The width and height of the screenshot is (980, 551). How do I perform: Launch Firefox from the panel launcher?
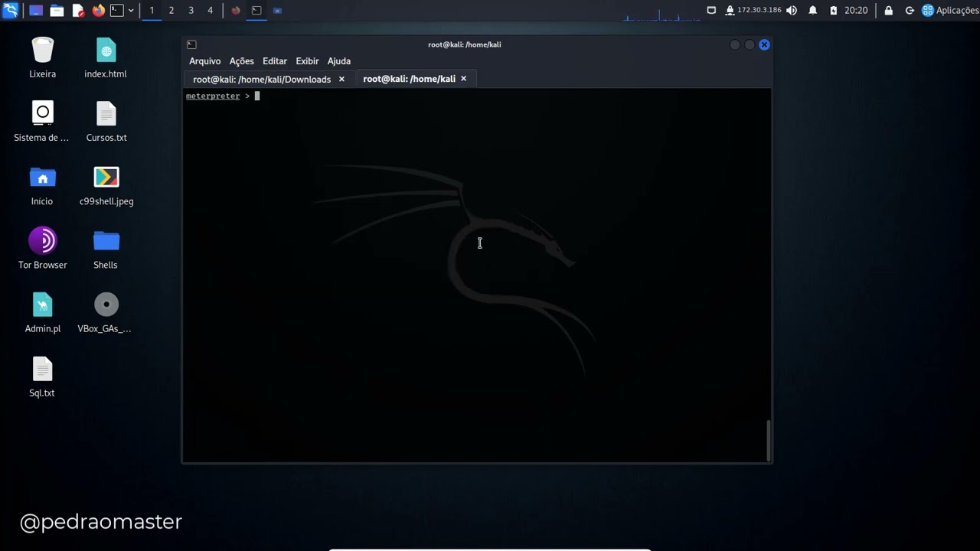click(x=98, y=11)
